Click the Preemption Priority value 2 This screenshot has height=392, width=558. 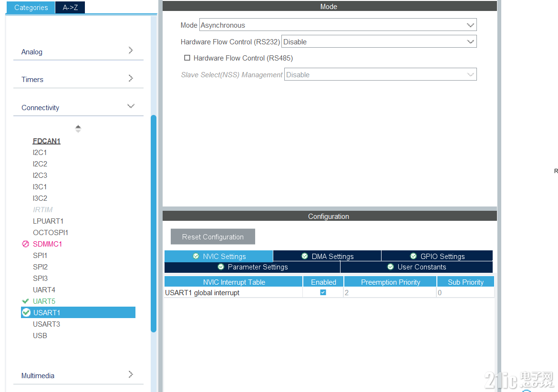click(390, 292)
